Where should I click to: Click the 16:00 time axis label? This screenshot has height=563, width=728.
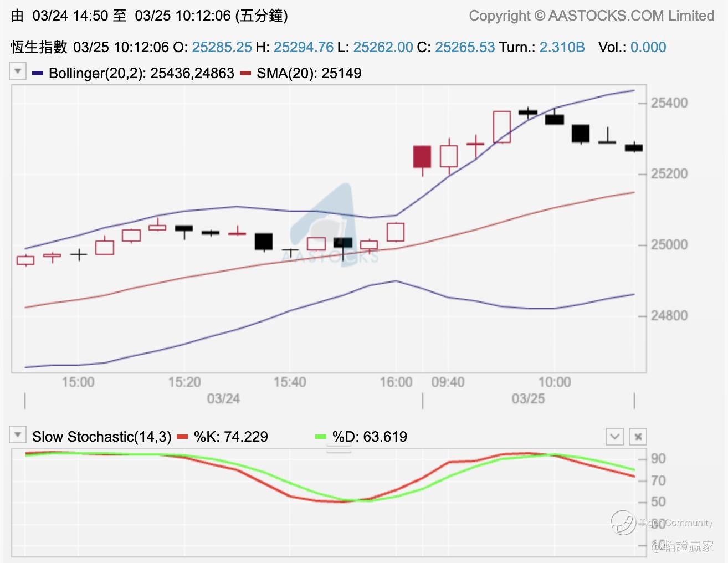(396, 382)
